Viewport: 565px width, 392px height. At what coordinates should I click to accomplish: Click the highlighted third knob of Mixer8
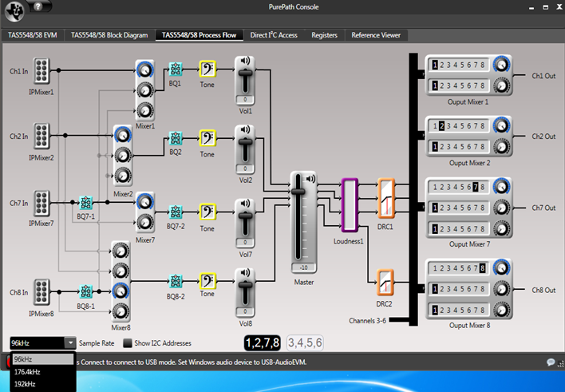121,291
